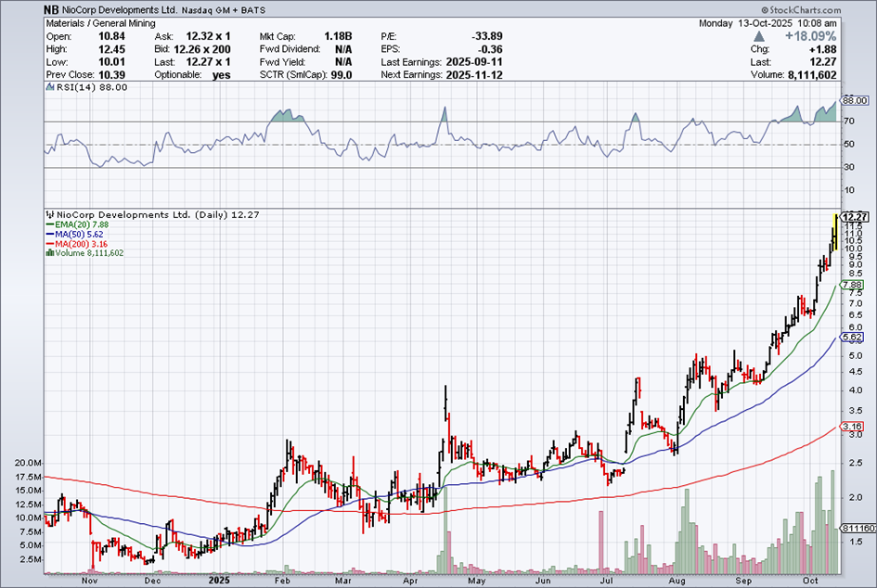
Task: Click the Aug month label on time axis
Action: (x=677, y=581)
